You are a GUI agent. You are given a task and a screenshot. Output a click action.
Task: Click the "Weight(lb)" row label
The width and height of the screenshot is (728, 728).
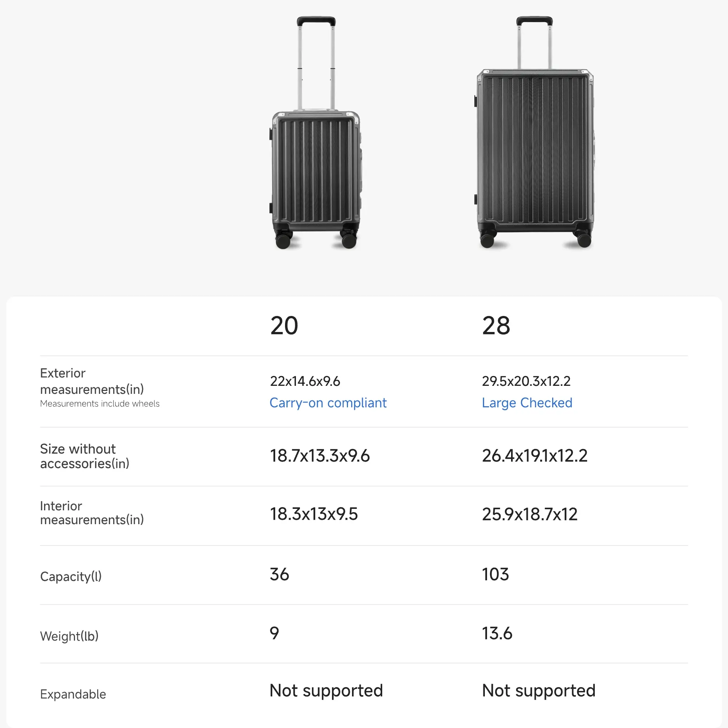pos(69,636)
